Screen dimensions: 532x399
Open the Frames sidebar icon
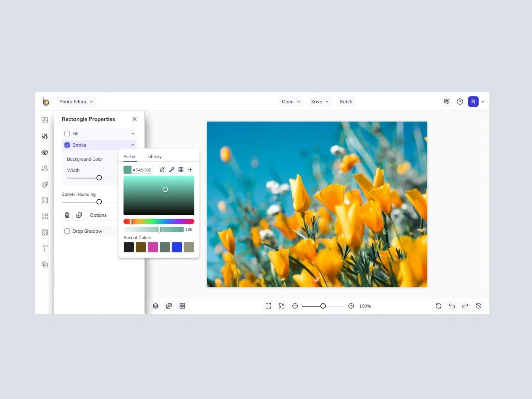[45, 200]
